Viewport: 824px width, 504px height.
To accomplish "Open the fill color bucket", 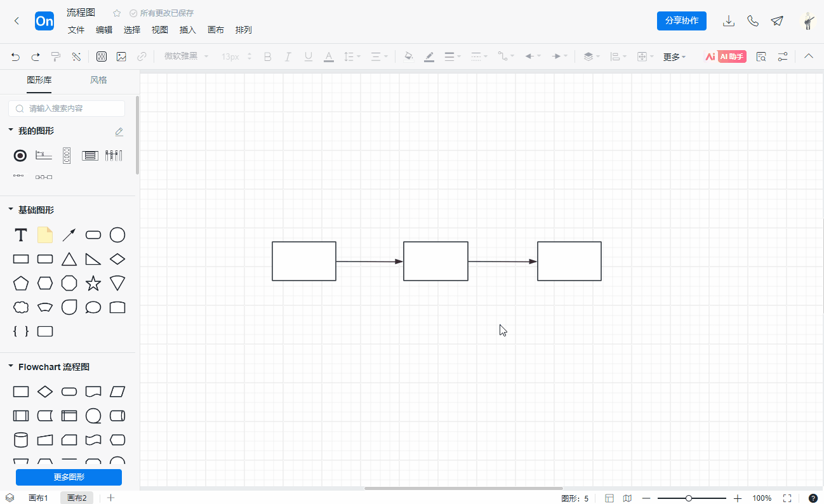I will tap(409, 56).
